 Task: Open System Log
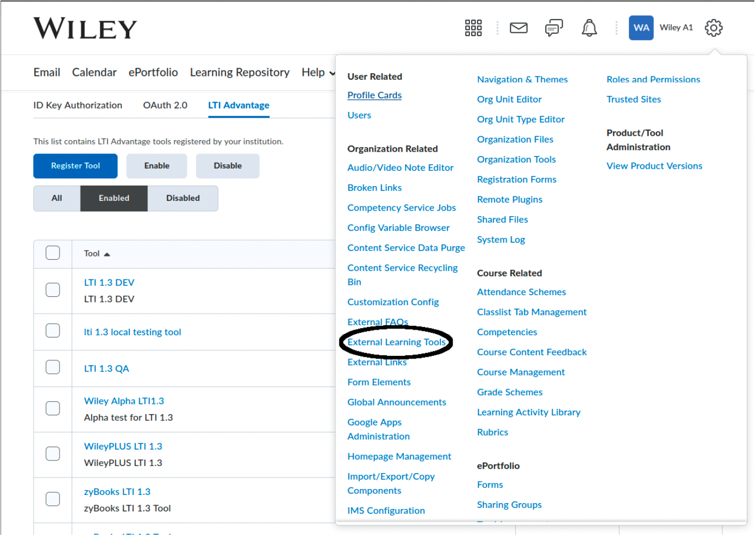tap(501, 240)
